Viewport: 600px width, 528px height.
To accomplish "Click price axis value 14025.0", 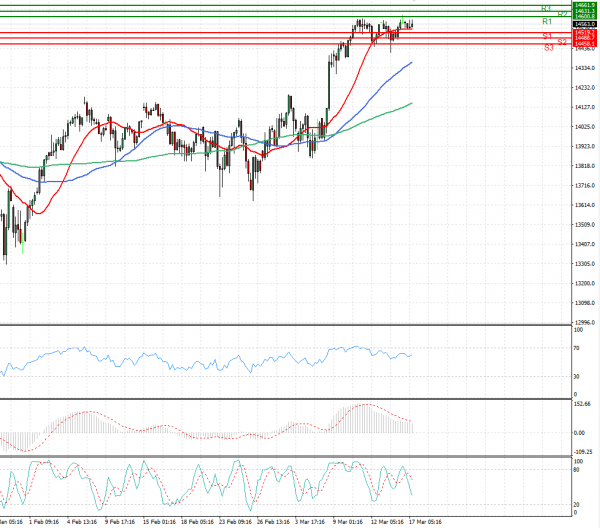I will click(585, 127).
